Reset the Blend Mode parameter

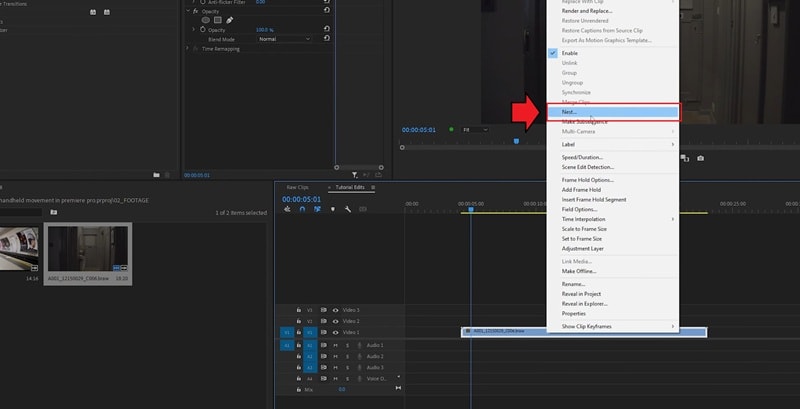tap(327, 38)
